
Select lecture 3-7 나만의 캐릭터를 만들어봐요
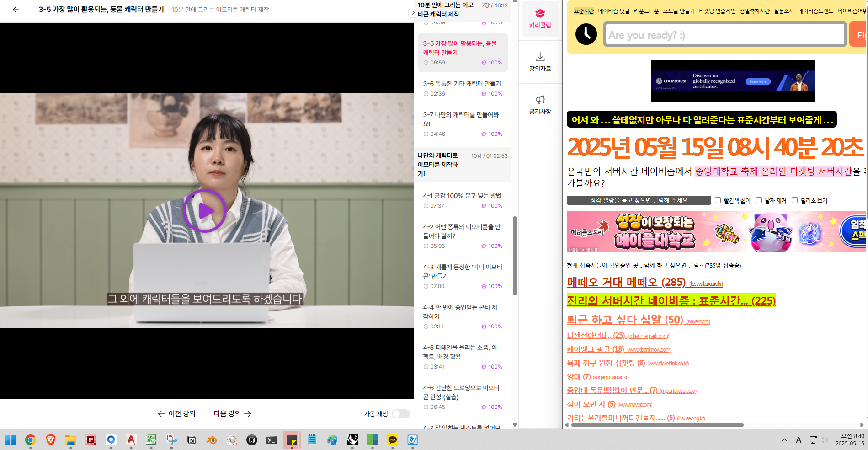(x=463, y=124)
